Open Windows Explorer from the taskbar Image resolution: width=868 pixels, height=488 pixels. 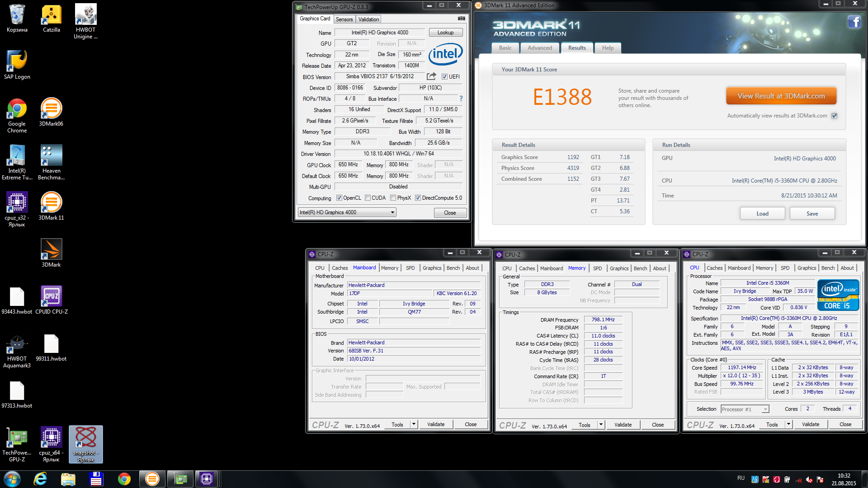tap(68, 479)
